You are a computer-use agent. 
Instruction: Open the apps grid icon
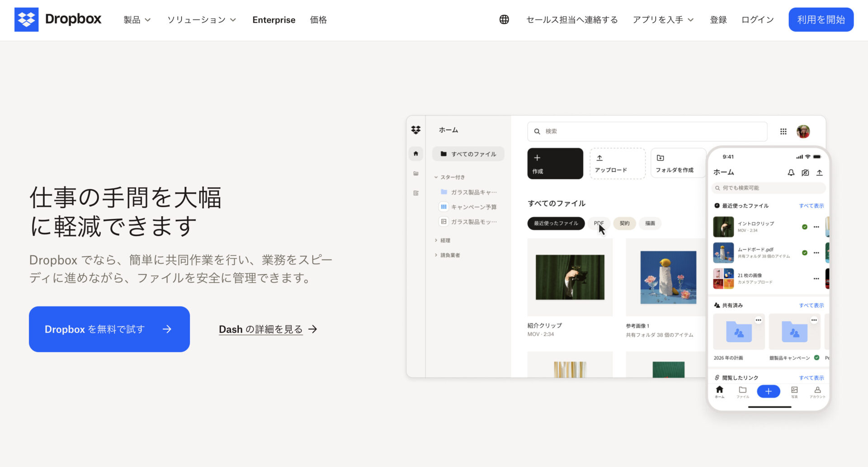click(783, 132)
